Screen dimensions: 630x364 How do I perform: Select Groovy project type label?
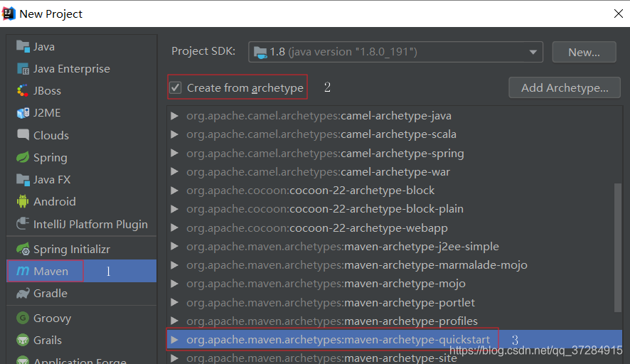(x=52, y=318)
